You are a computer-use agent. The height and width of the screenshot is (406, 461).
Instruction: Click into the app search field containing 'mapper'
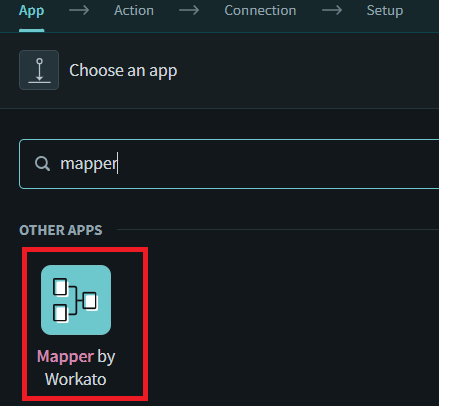[229, 164]
